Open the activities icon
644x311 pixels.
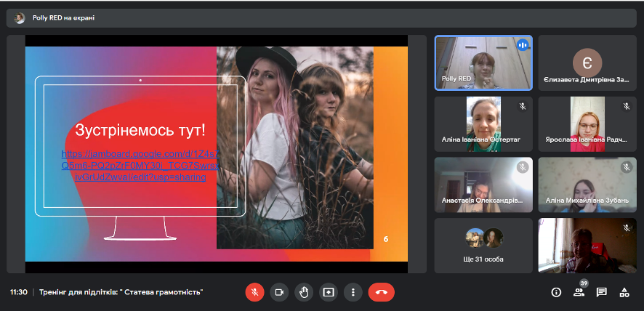[624, 292]
